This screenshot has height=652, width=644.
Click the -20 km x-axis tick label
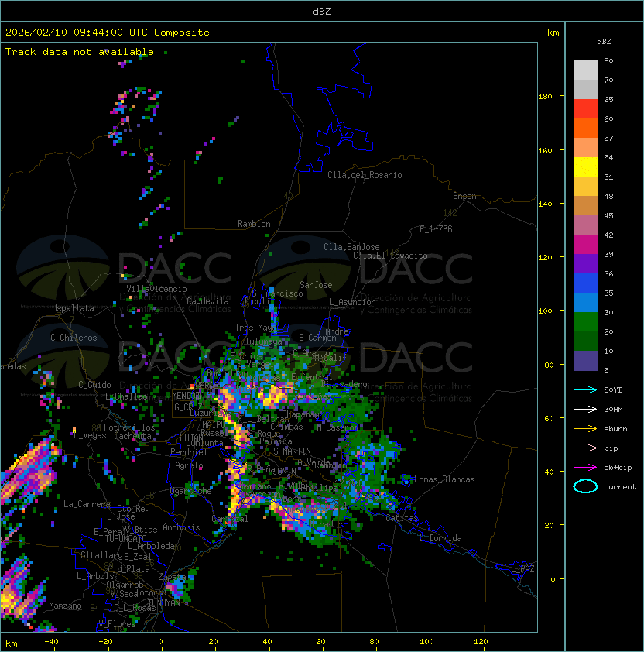click(105, 642)
